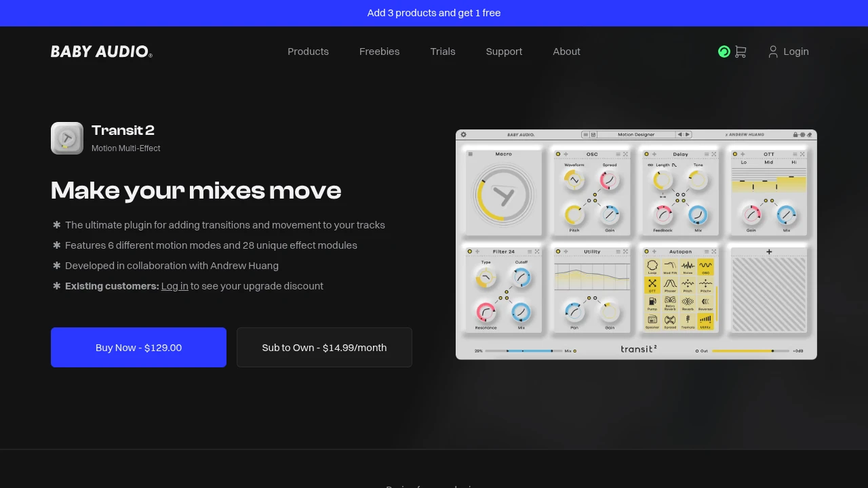Select the Pitch effect icon
This screenshot has width=868, height=488.
(x=688, y=285)
